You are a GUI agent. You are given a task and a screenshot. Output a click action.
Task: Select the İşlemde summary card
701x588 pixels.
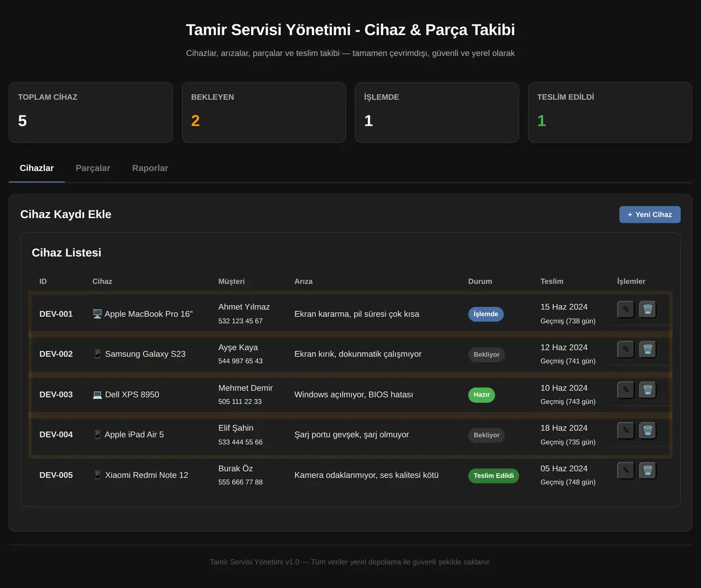pos(437,112)
